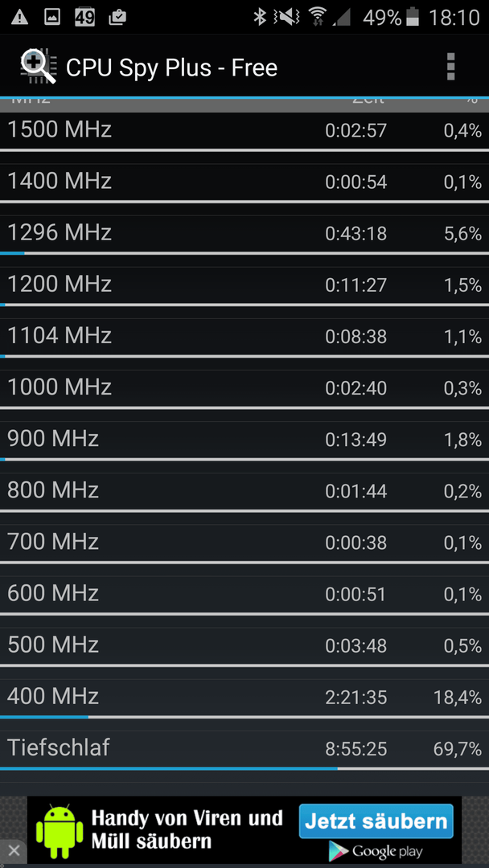
Task: Tap the CPU Spy Plus magnifier logo
Action: pos(39,67)
